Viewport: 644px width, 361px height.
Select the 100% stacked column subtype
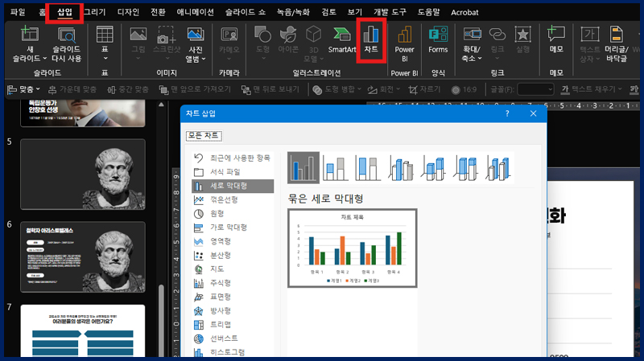point(367,167)
